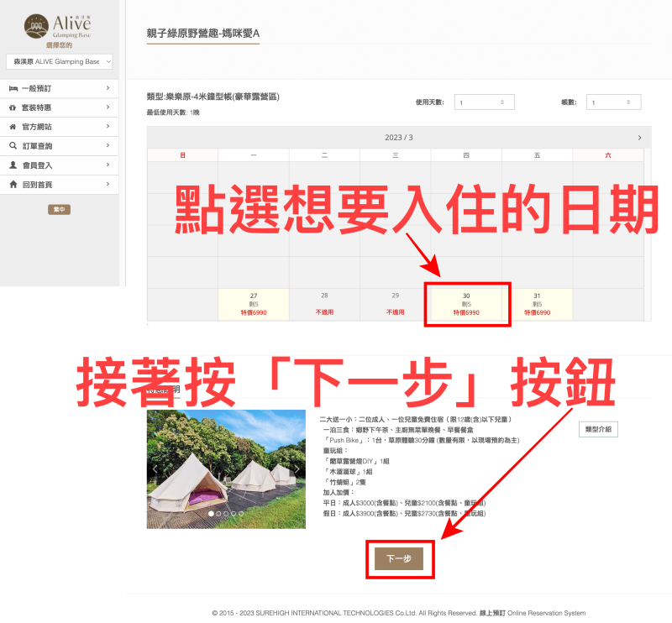Viewport: 672px width, 623px height.
Task: Go to next month in calendar
Action: tap(639, 138)
